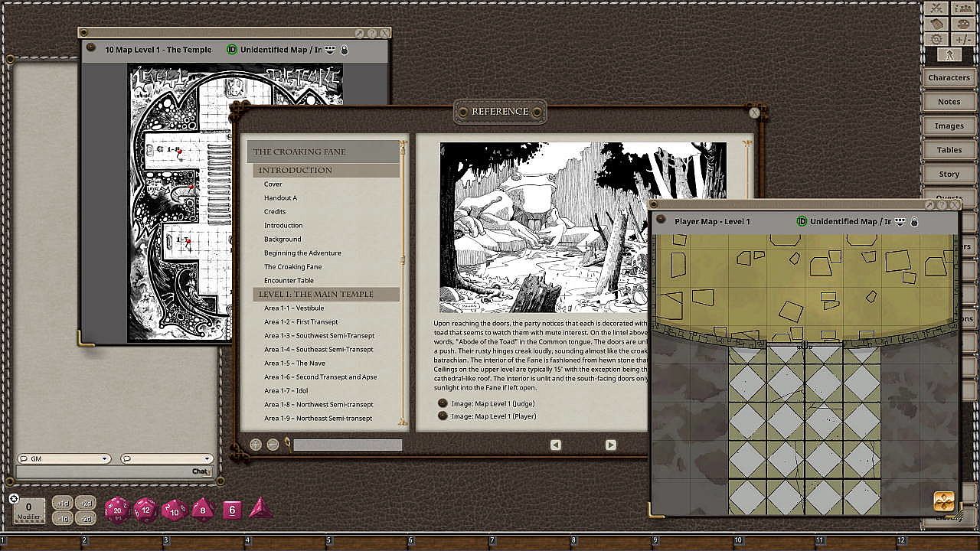Open the layers menu on the Player Map

point(900,221)
